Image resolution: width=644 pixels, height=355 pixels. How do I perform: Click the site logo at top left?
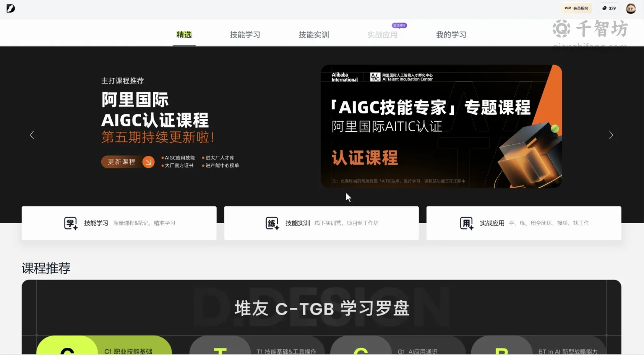click(x=11, y=8)
